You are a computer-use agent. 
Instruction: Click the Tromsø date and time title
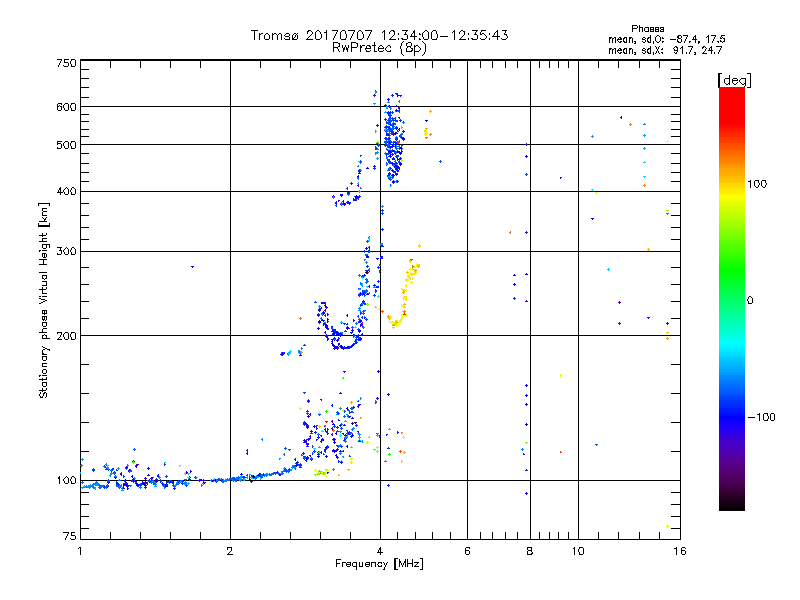[379, 35]
